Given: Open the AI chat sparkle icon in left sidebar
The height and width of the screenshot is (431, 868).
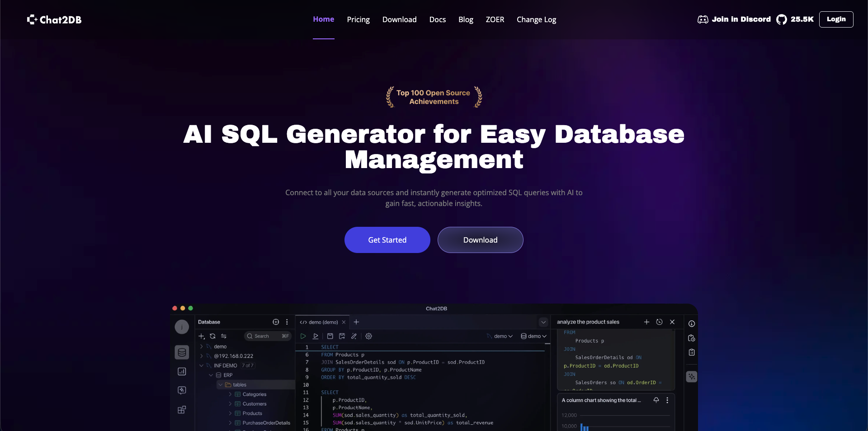Looking at the screenshot, I should pyautogui.click(x=182, y=390).
